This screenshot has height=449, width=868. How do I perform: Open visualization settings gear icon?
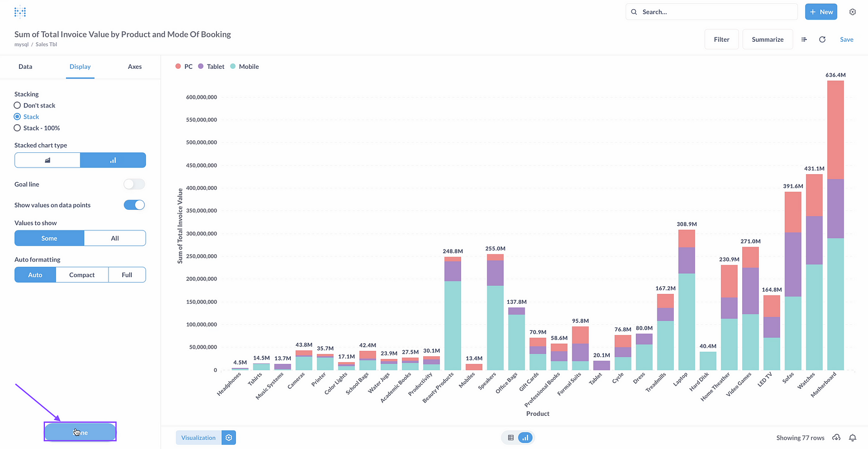229,438
